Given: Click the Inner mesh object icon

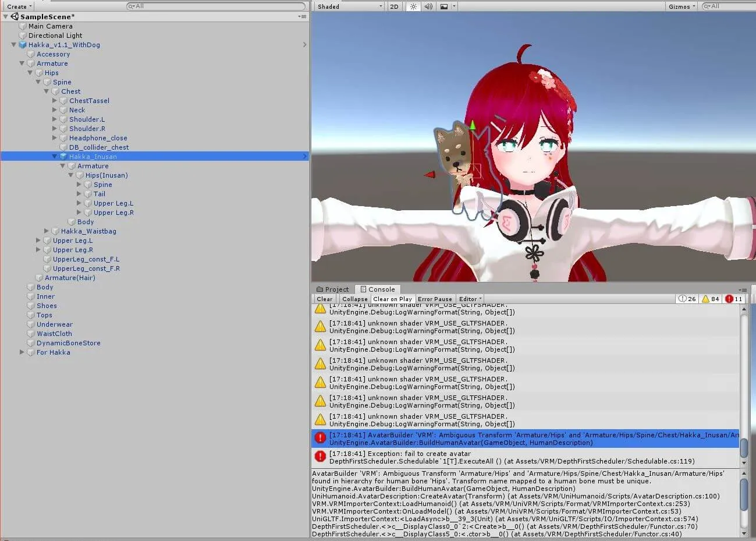Looking at the screenshot, I should coord(31,296).
